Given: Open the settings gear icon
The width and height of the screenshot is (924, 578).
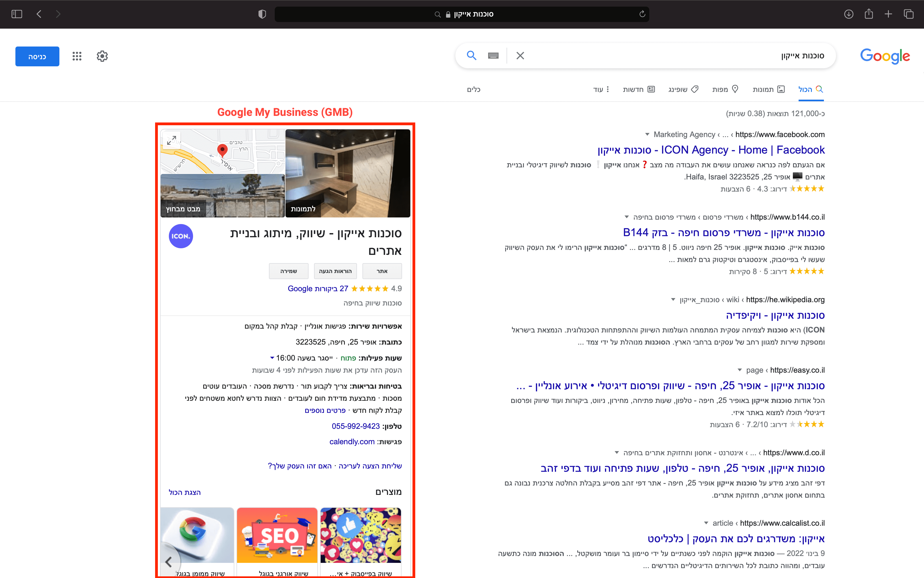Looking at the screenshot, I should tap(102, 56).
